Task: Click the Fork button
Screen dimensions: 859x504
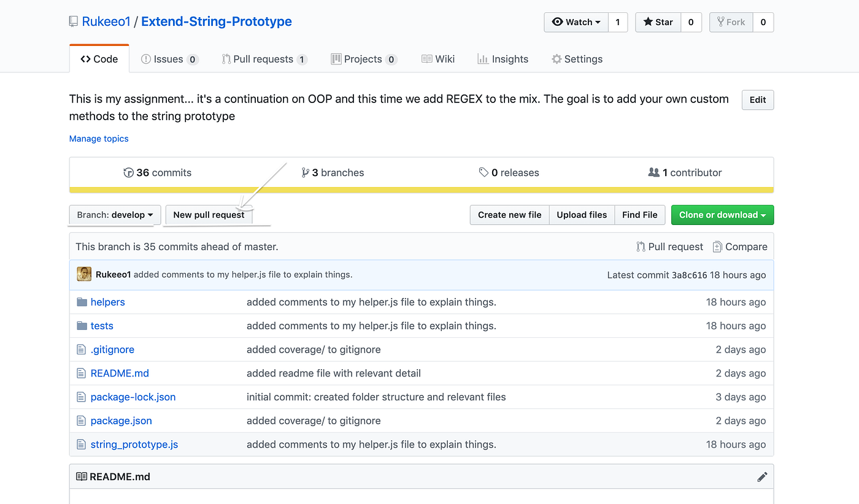Action: (731, 22)
